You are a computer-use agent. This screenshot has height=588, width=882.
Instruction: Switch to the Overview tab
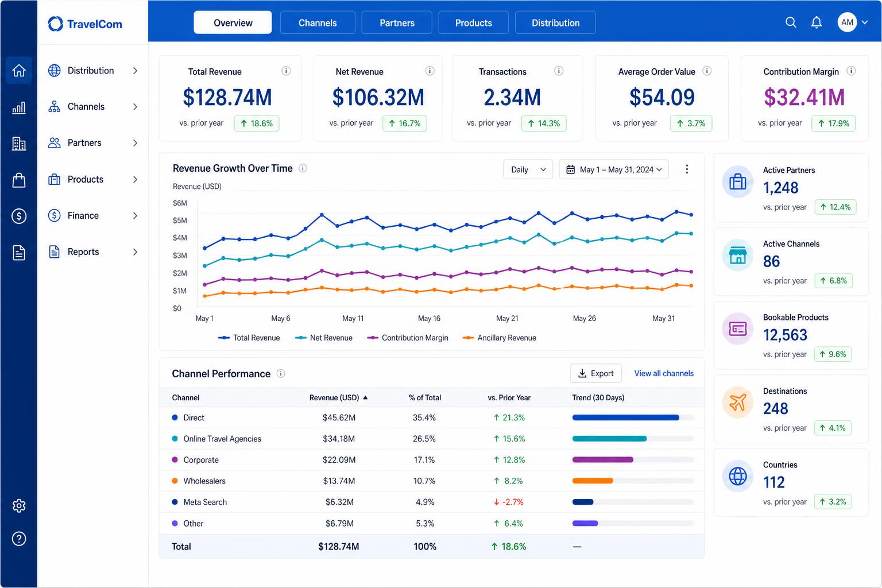click(233, 22)
